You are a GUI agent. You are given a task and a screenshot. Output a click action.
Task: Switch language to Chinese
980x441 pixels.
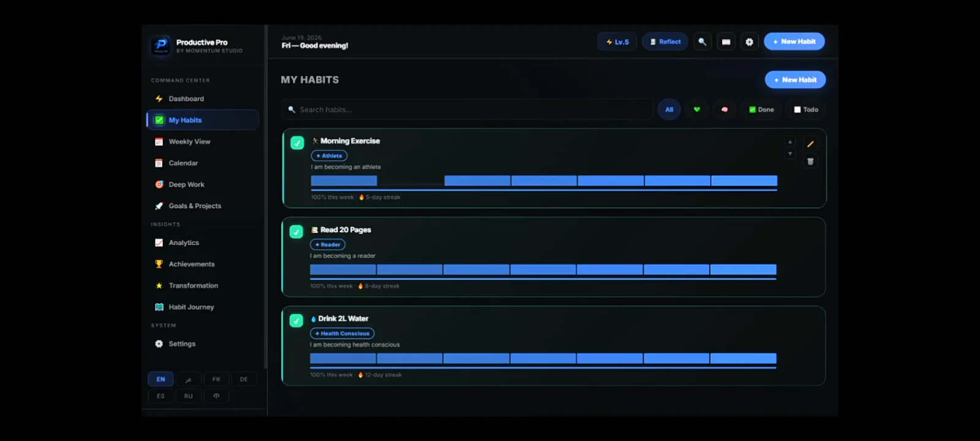(216, 396)
